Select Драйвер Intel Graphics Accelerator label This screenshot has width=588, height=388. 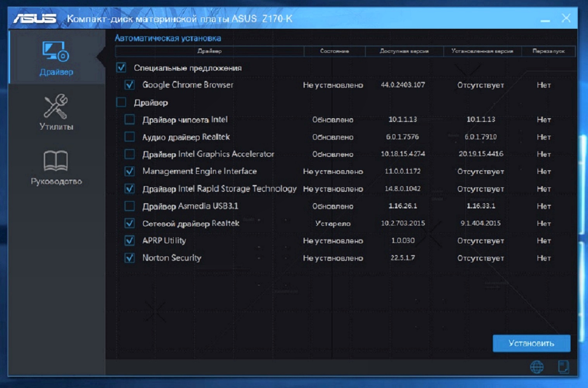(x=208, y=154)
